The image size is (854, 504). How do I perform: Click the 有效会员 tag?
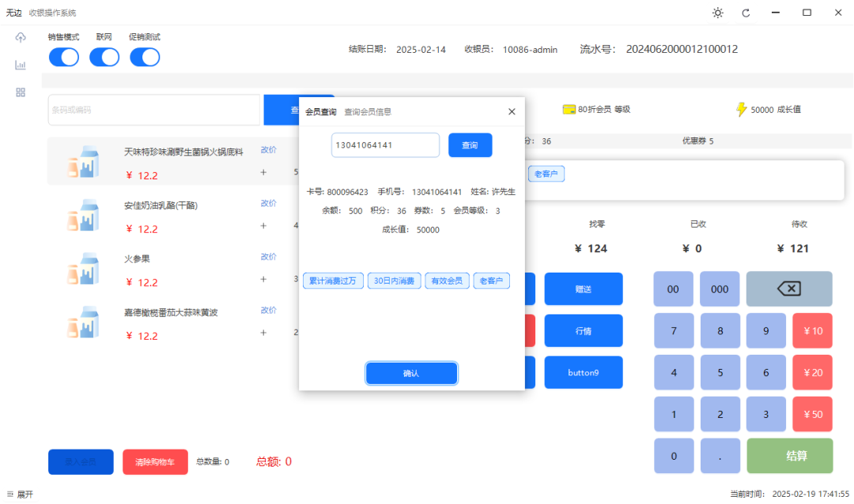pyautogui.click(x=447, y=281)
